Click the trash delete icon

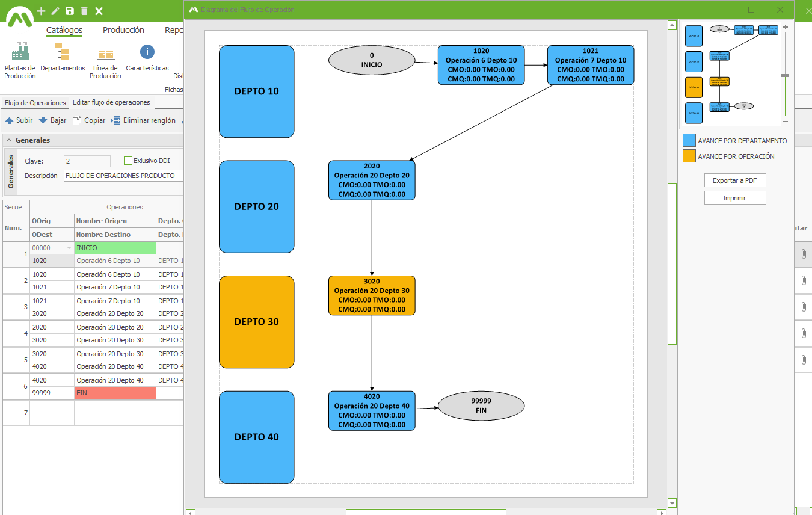click(84, 11)
